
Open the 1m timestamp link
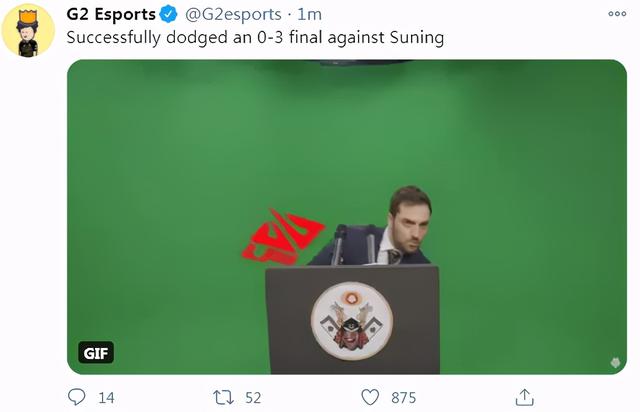tap(309, 15)
